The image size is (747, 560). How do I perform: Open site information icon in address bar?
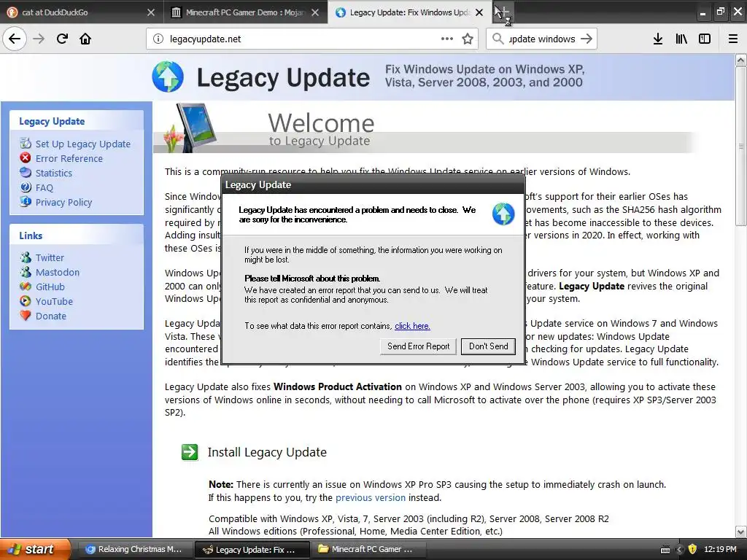click(x=158, y=39)
